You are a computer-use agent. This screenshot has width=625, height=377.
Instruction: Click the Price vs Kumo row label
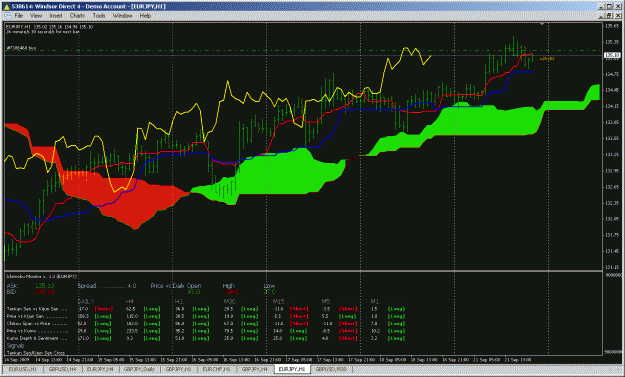coord(37,331)
